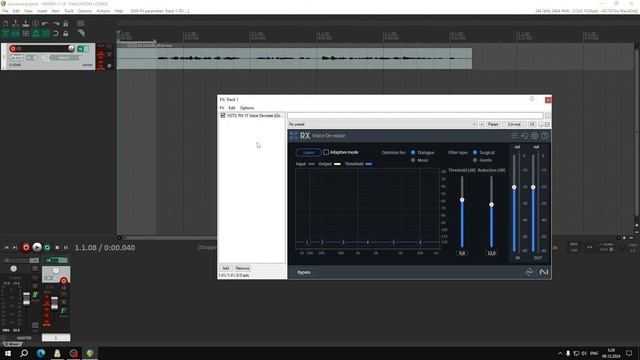Select Surgical filter type

[475, 152]
